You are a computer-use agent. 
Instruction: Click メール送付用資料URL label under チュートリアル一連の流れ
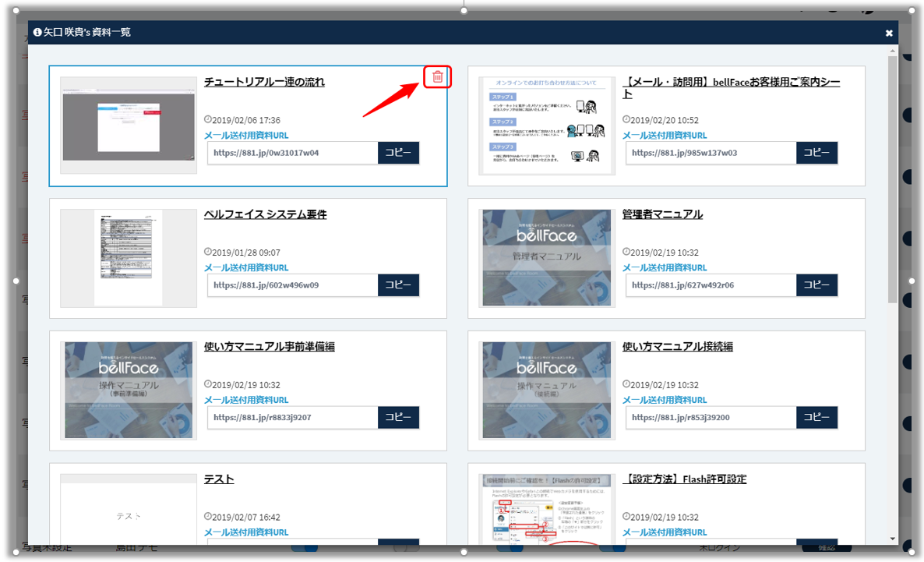tap(246, 135)
